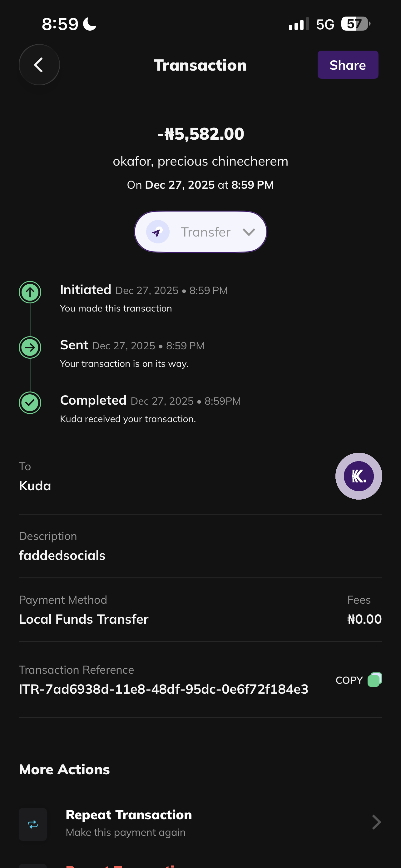Open Repeat Transaction chevron arrow
The image size is (401, 868).
click(x=376, y=822)
